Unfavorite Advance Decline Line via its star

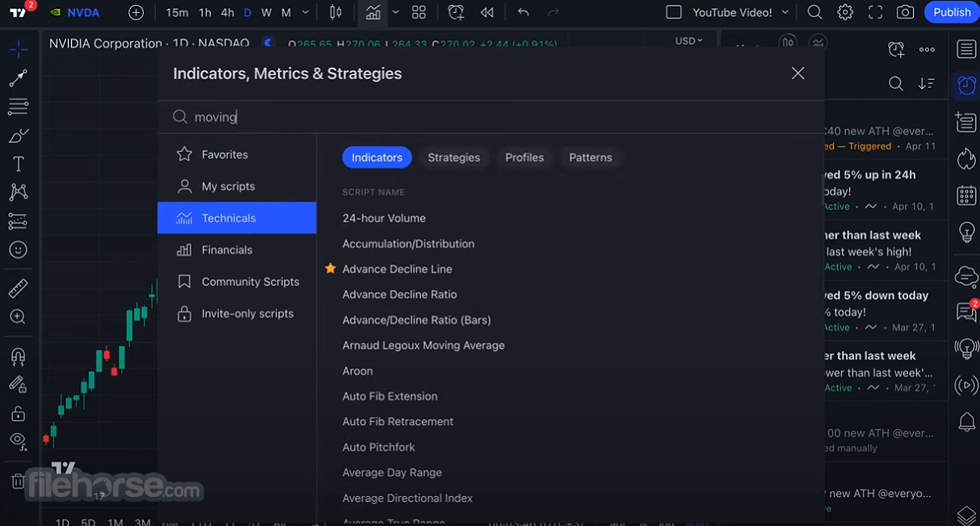[330, 268]
